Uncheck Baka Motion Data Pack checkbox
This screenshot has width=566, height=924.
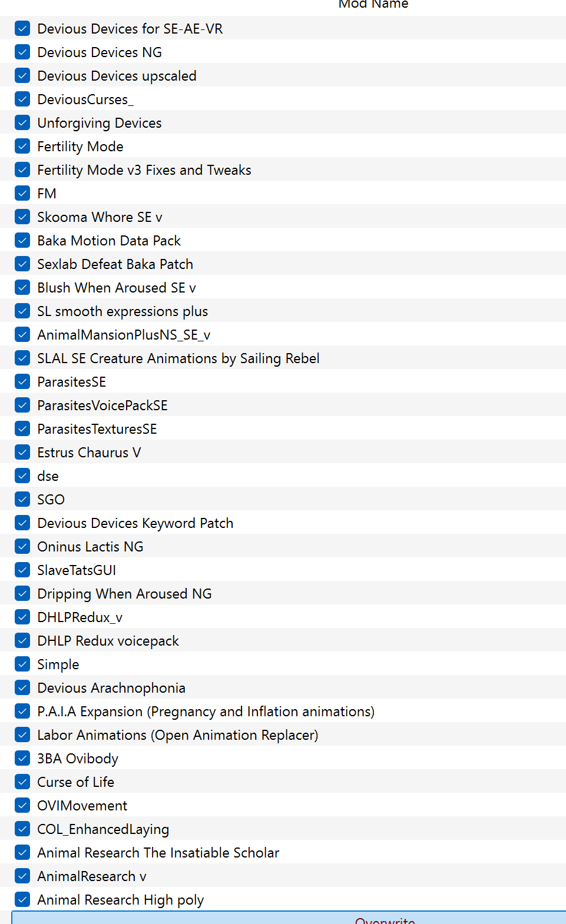(x=22, y=240)
